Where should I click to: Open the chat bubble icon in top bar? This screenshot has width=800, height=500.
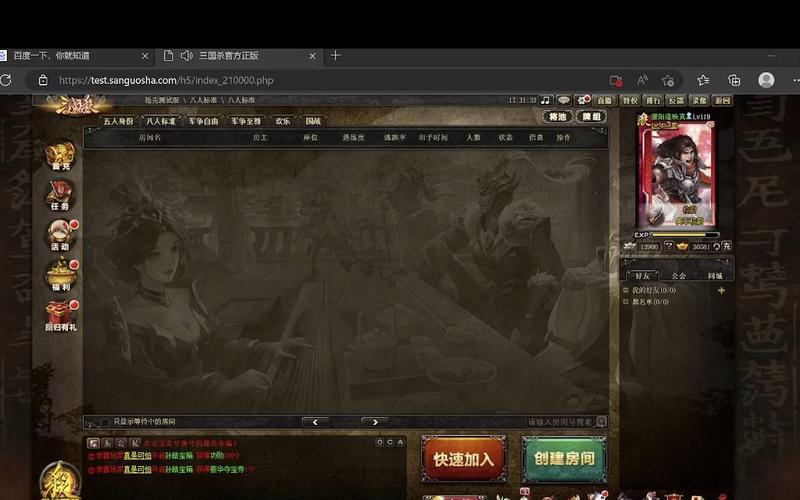[563, 101]
